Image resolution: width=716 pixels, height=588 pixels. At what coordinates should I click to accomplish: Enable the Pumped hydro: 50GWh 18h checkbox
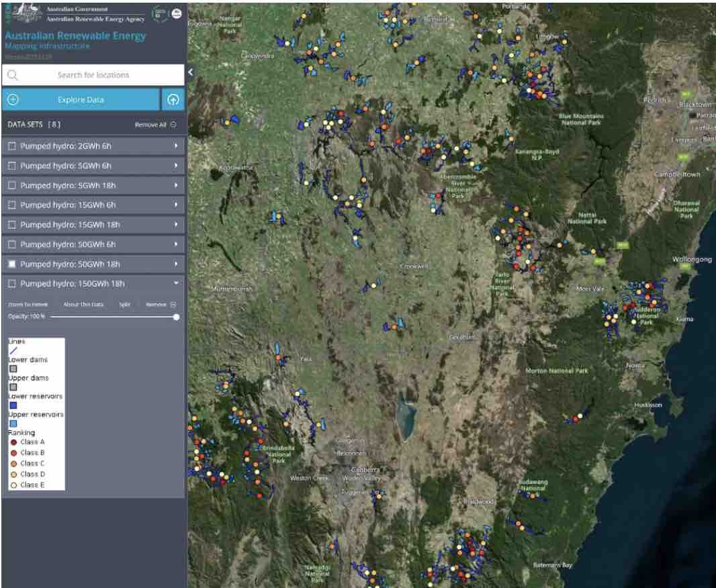point(11,264)
